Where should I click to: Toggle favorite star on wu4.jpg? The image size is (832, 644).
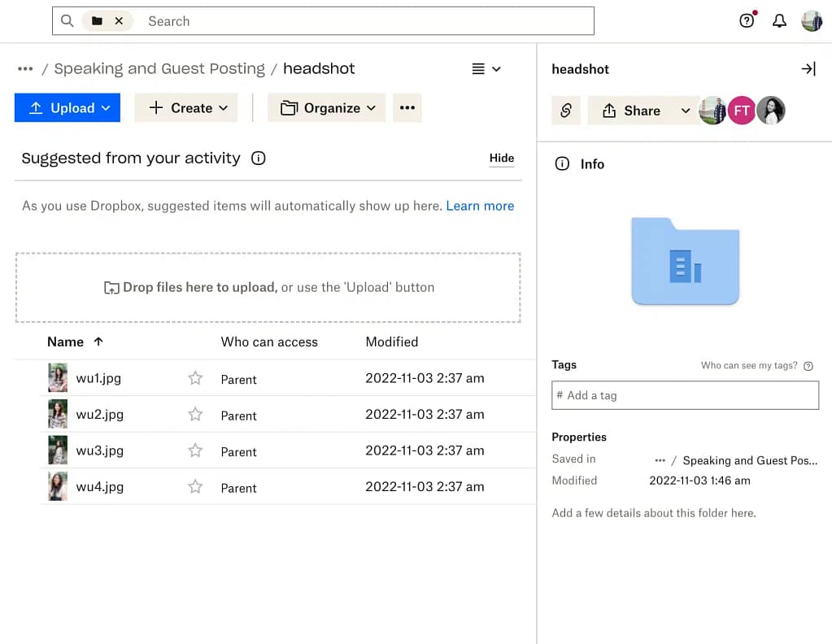(195, 487)
